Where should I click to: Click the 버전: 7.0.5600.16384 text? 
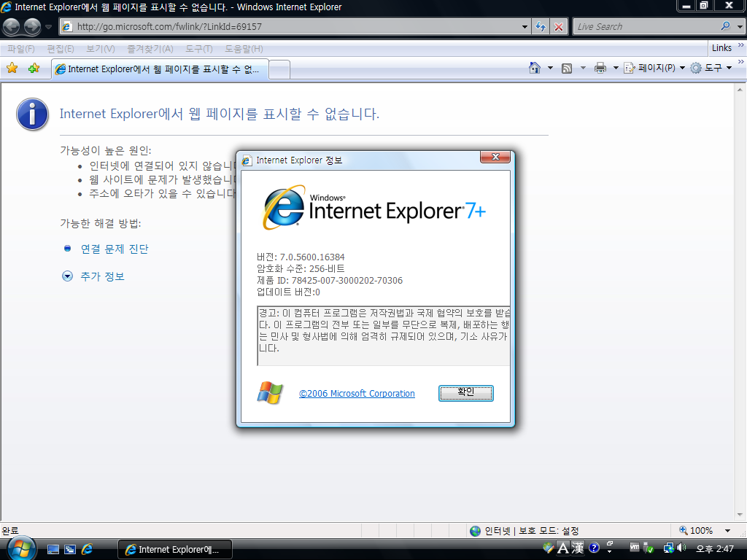pyautogui.click(x=301, y=257)
